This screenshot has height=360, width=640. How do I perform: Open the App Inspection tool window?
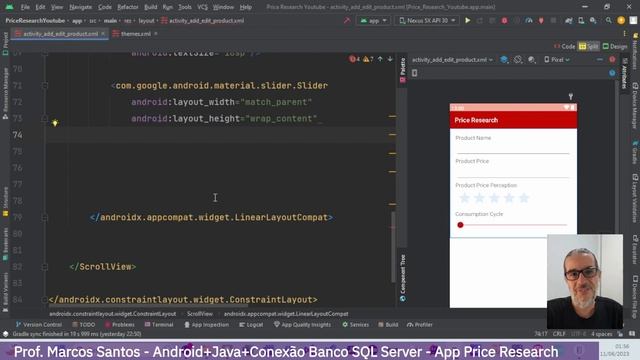(207, 325)
